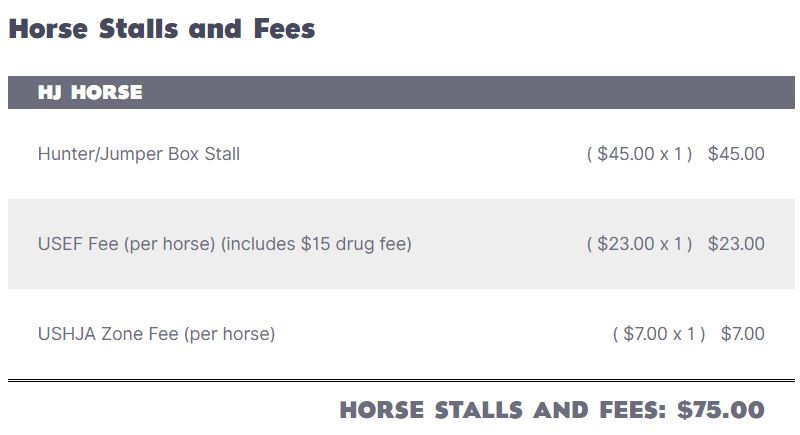Click the USEF Fee (per horse) label
Viewport: 800px width, 435px height.
pos(127,244)
